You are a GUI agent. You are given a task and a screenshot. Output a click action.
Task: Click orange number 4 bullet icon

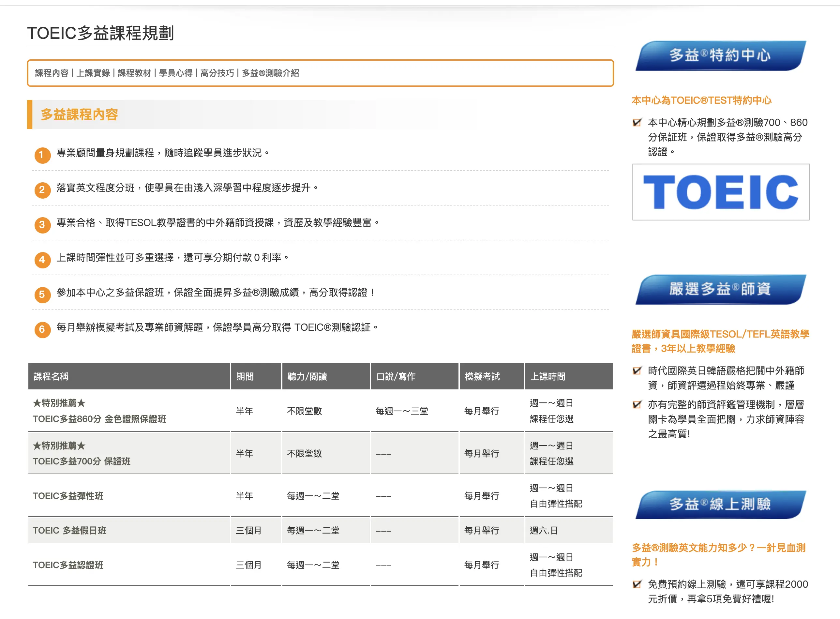point(42,259)
